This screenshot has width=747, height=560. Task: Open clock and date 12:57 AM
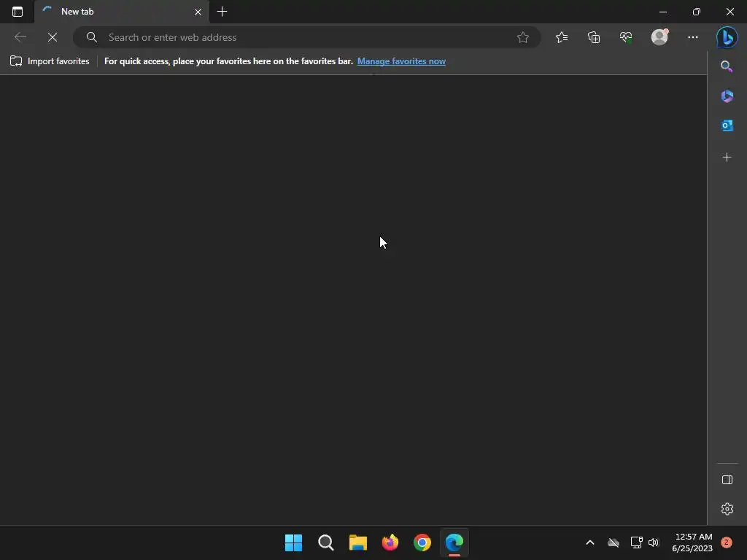click(692, 542)
